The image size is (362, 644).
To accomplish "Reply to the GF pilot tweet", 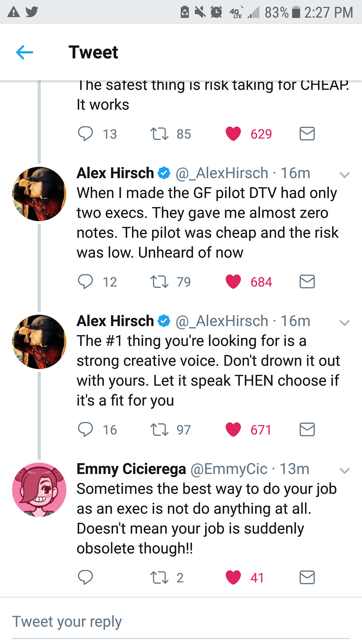I will tap(85, 281).
